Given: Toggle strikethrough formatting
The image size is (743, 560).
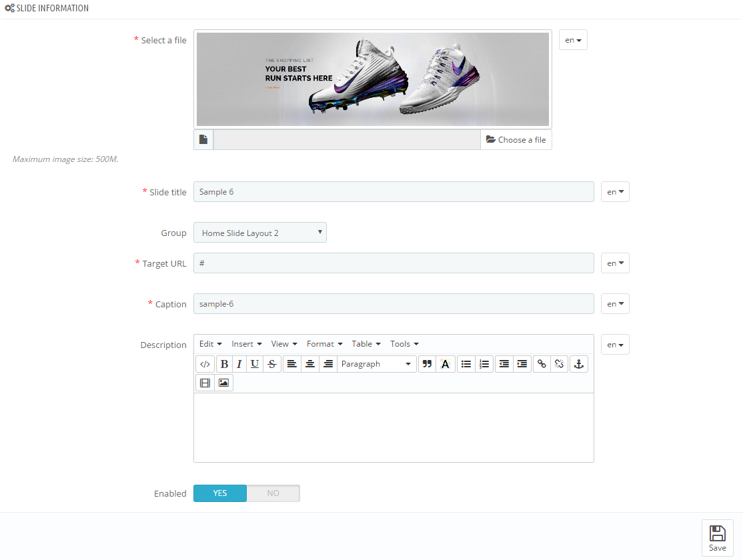Looking at the screenshot, I should 272,364.
